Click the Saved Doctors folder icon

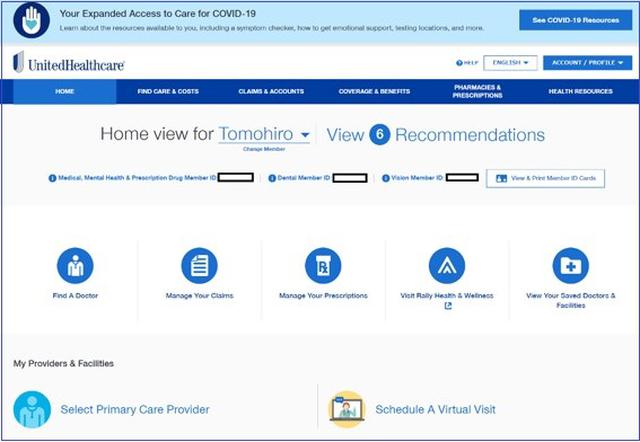[x=571, y=266]
